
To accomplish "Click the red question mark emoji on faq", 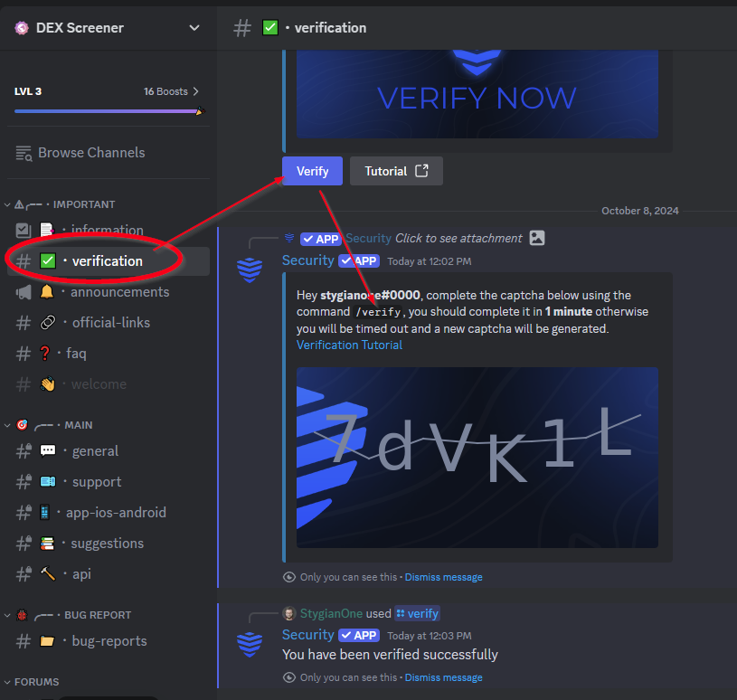I will (x=44, y=353).
